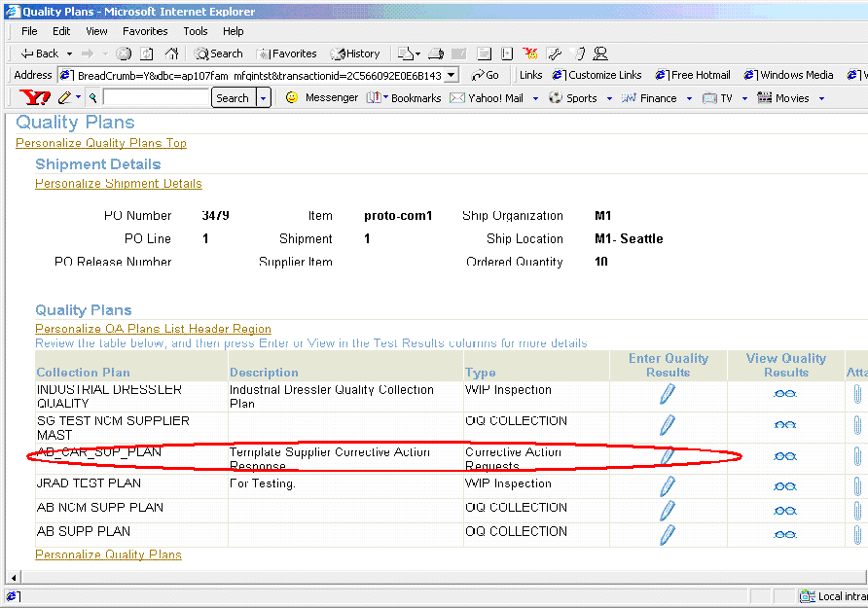This screenshot has width=868, height=608.
Task: Click bottom Personalize Quality Plans link
Action: (x=108, y=554)
